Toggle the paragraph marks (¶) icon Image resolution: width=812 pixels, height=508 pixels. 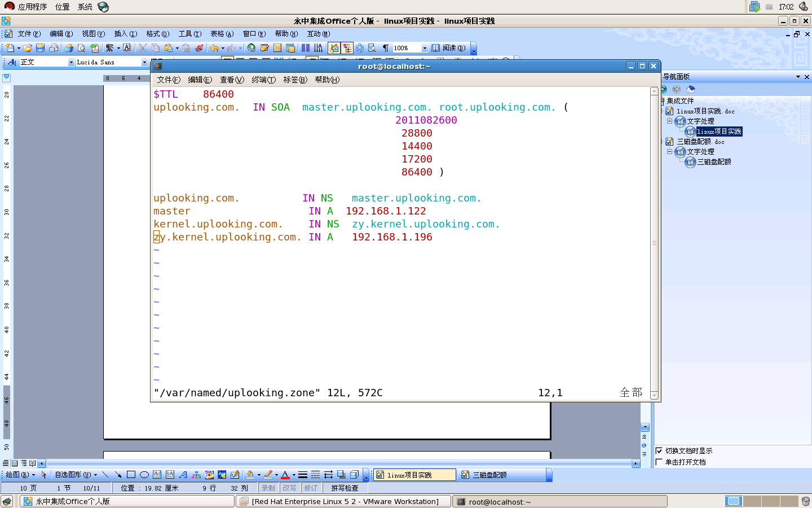point(386,48)
